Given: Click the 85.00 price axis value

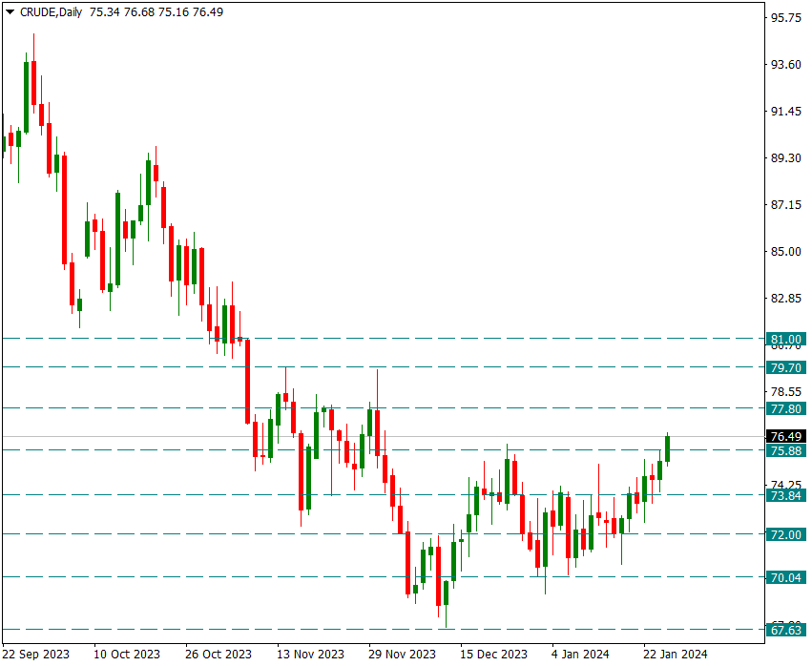Looking at the screenshot, I should 786,251.
